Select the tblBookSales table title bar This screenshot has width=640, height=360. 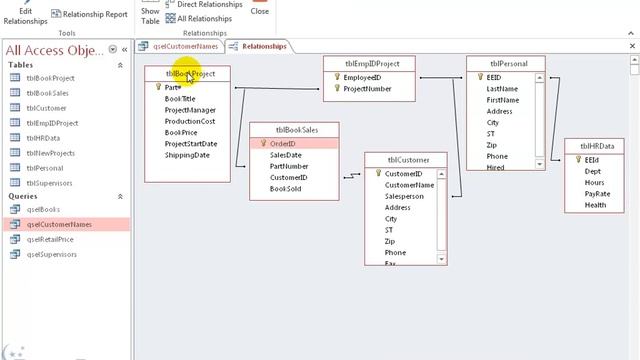click(294, 130)
